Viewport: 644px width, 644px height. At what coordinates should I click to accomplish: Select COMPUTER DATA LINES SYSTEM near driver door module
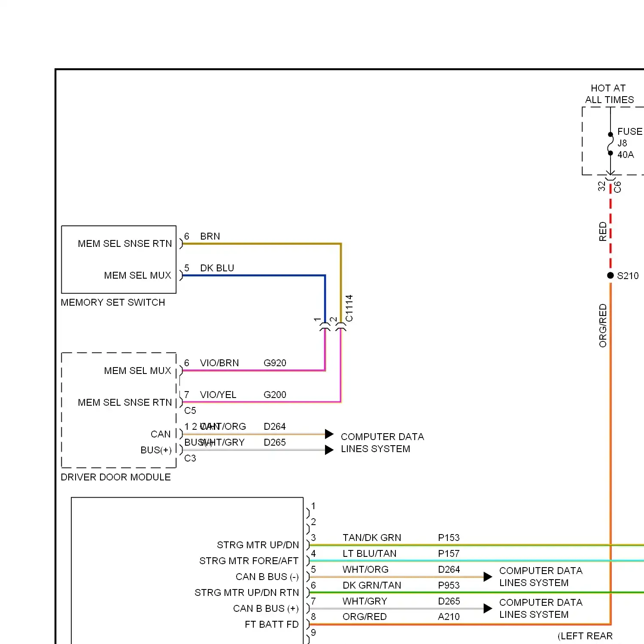(382, 443)
